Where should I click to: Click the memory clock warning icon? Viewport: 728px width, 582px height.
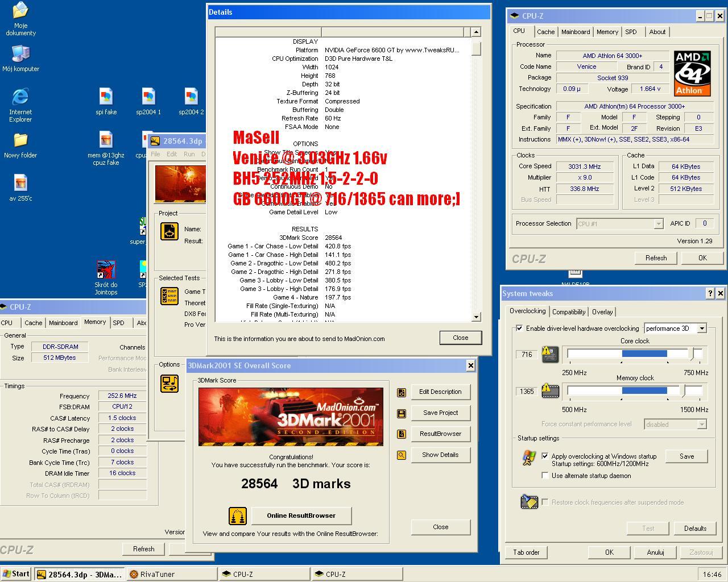click(550, 391)
